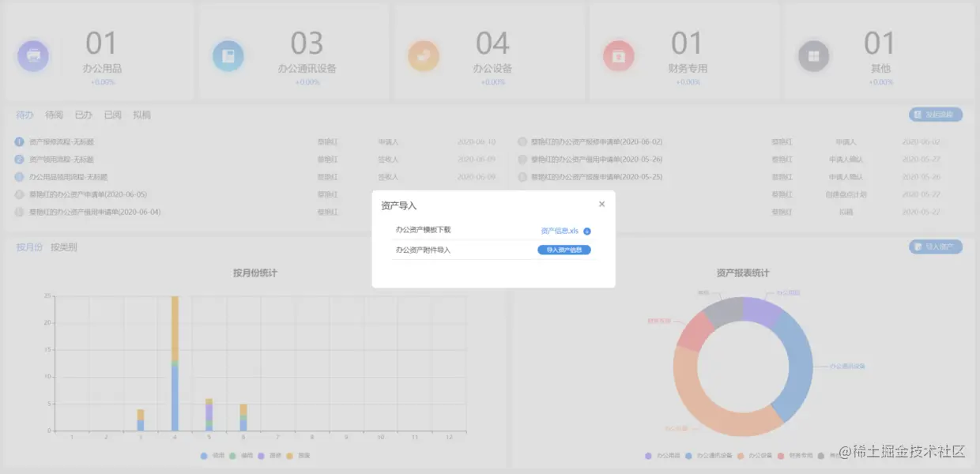Open 办公资产借用申请单(2020-05-26) entry
This screenshot has height=474, width=980.
click(597, 160)
